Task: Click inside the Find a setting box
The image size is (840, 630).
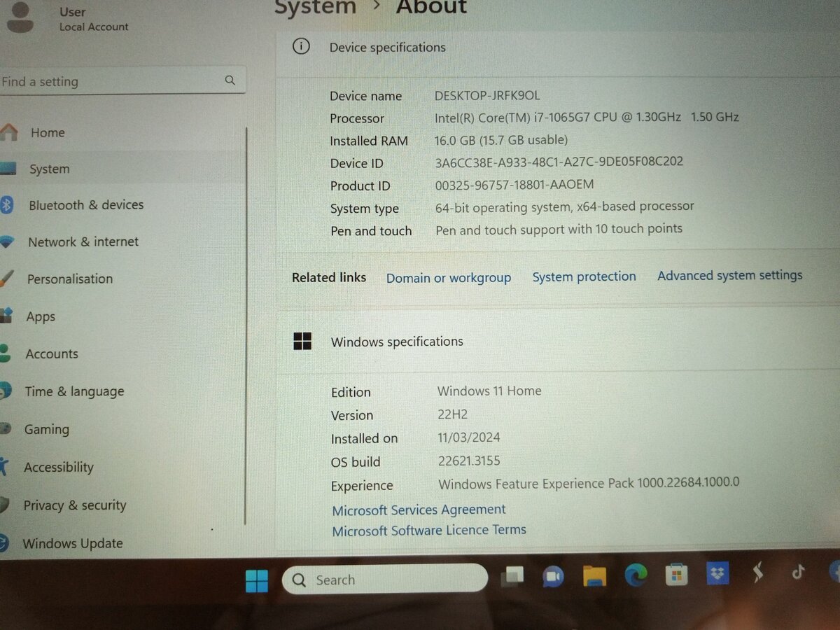Action: (105, 81)
